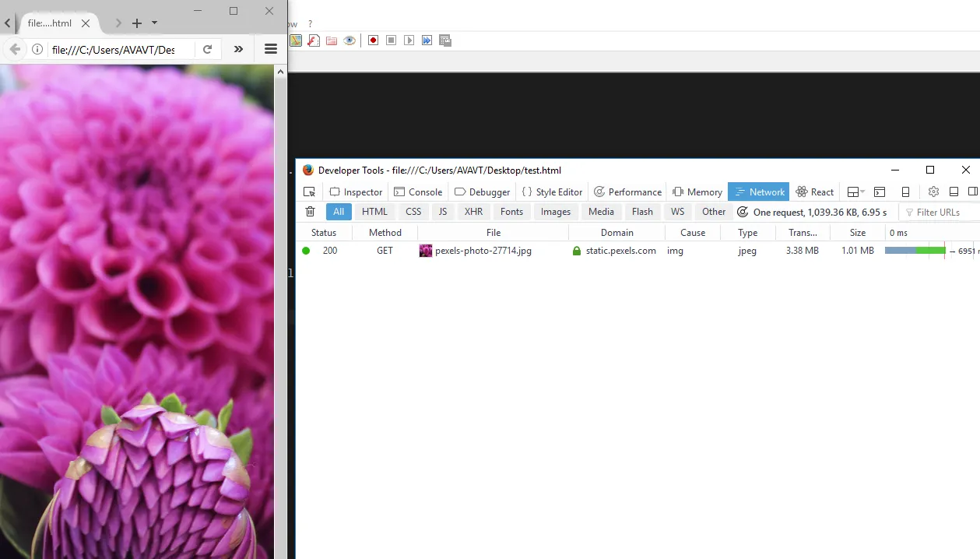Click the Firefox address bar URL
Image resolution: width=980 pixels, height=559 pixels.
coord(114,50)
